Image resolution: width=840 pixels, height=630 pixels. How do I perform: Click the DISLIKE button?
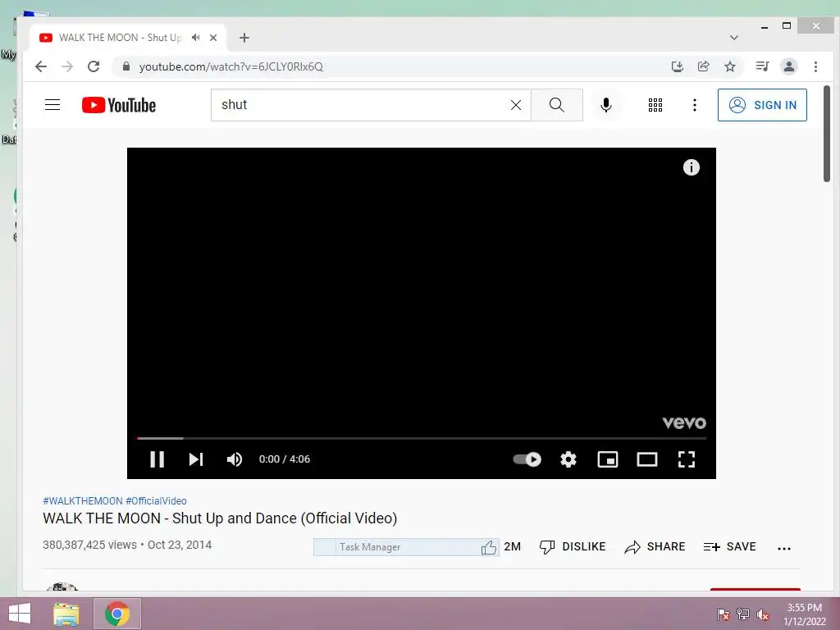click(x=572, y=547)
